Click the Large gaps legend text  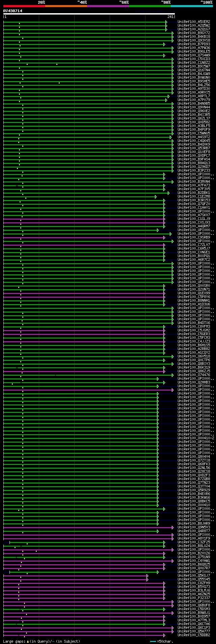[x=42, y=641]
